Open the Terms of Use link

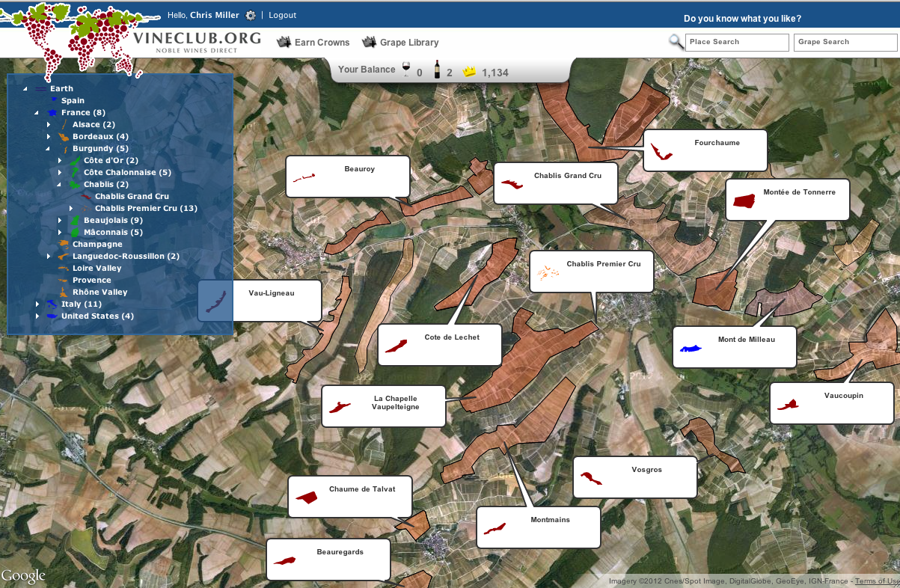click(x=877, y=581)
